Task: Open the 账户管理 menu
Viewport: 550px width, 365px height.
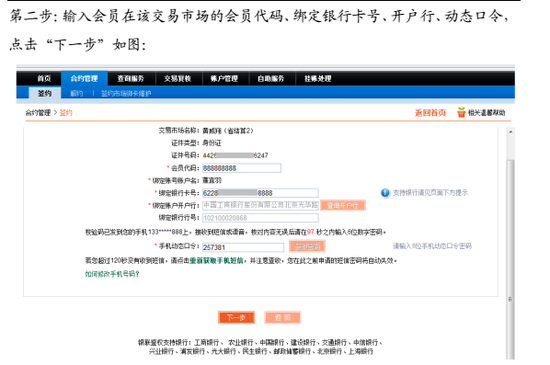Action: click(x=224, y=79)
